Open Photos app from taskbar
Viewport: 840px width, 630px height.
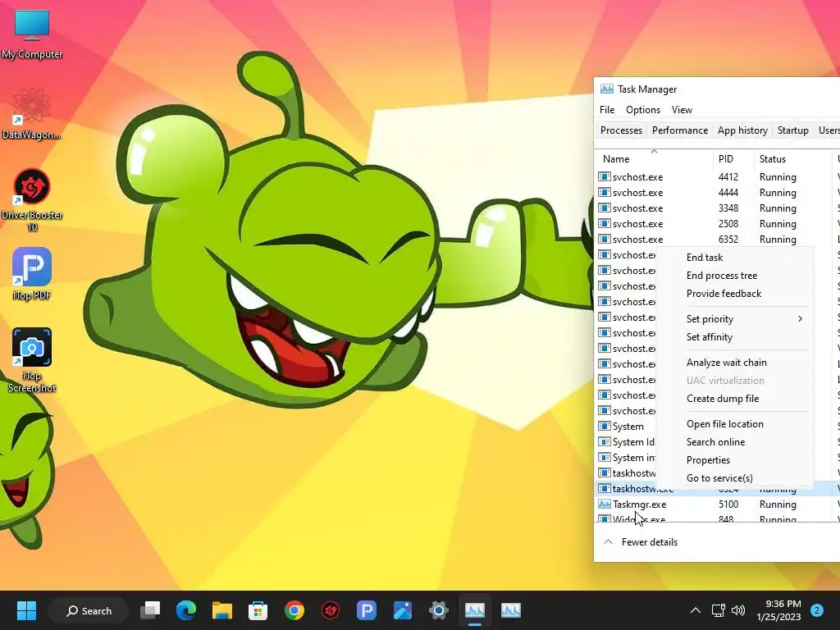point(402,610)
